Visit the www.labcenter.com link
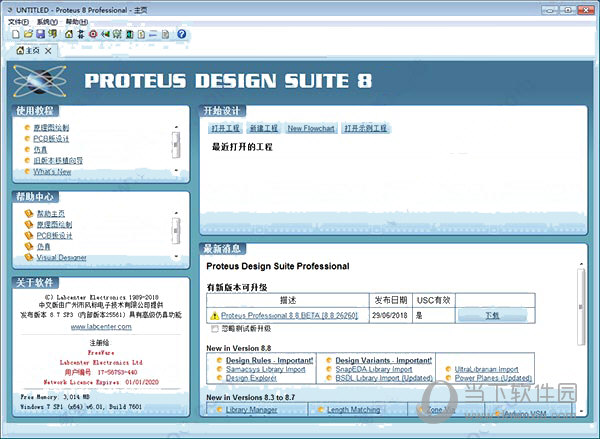The image size is (600, 439). pos(101,327)
